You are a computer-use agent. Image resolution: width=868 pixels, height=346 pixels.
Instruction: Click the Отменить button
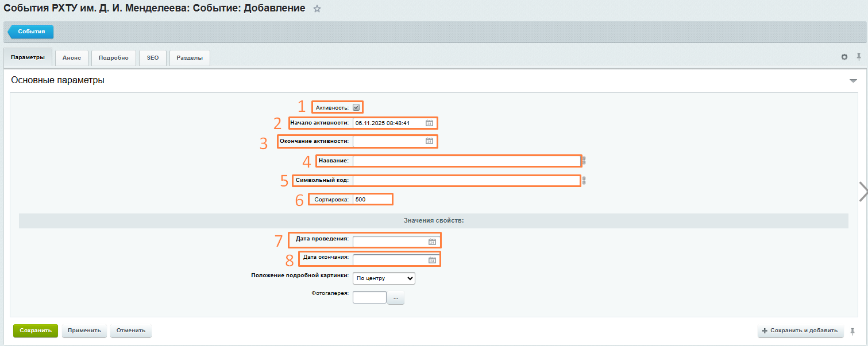pos(130,331)
